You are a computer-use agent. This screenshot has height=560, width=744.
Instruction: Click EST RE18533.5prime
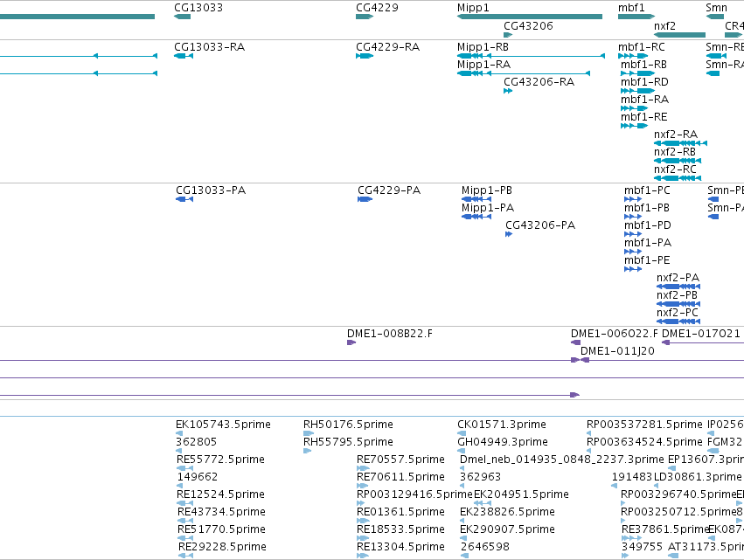coord(400,529)
